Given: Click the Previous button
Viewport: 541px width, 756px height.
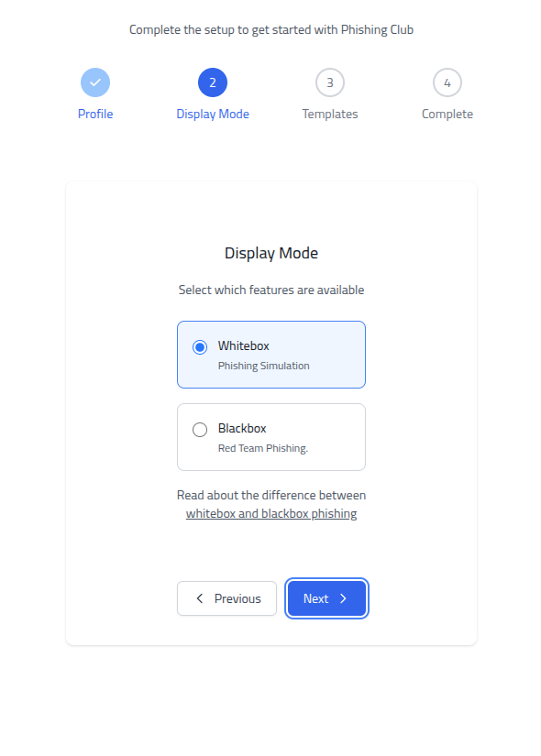Looking at the screenshot, I should [x=226, y=598].
